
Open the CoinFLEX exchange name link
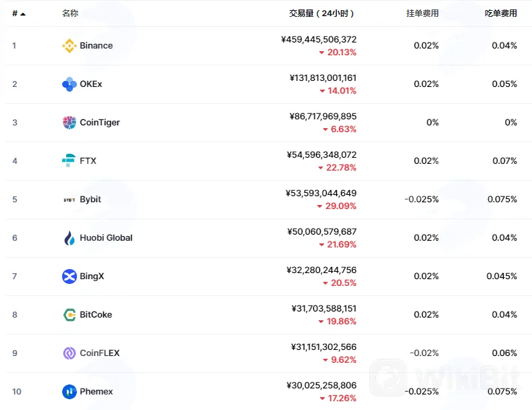pos(100,353)
